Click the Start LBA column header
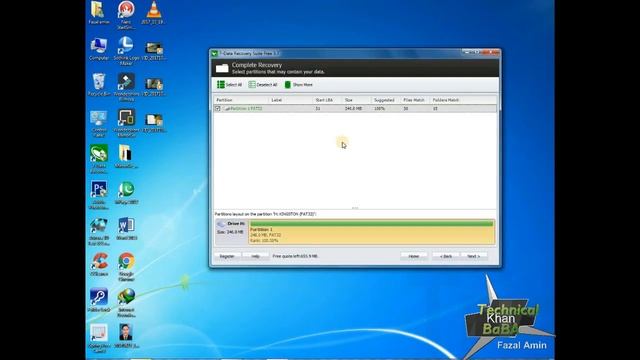 (327, 100)
